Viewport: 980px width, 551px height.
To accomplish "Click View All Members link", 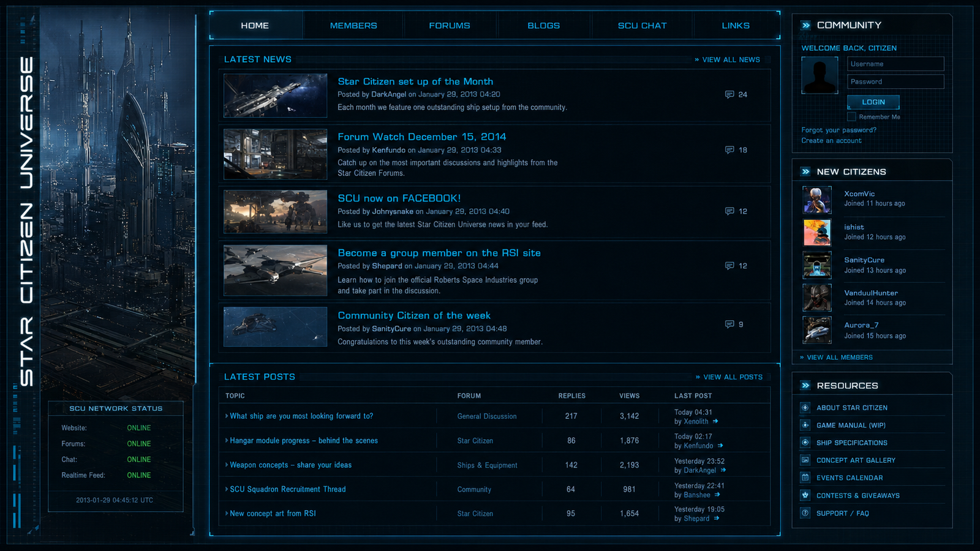I will pyautogui.click(x=836, y=358).
